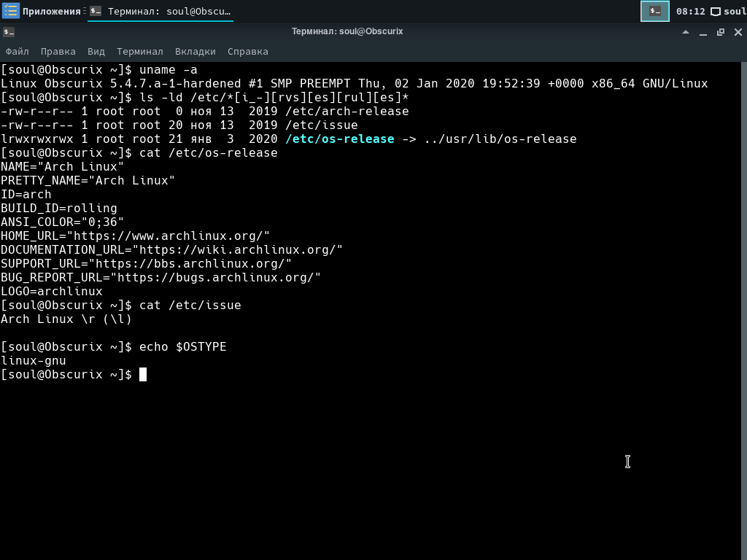The height and width of the screenshot is (560, 747).
Task: Click the cat /etc/os-release command text
Action: click(x=208, y=153)
